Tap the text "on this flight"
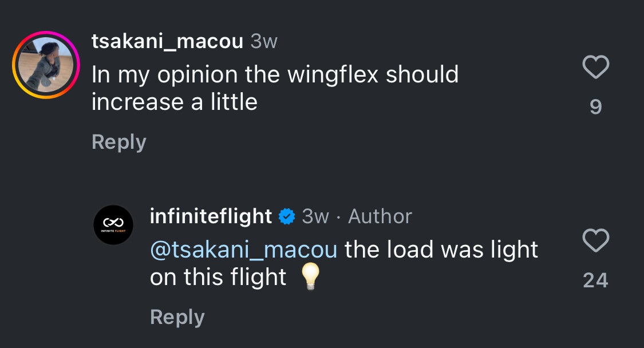This screenshot has height=348, width=644. [x=218, y=278]
